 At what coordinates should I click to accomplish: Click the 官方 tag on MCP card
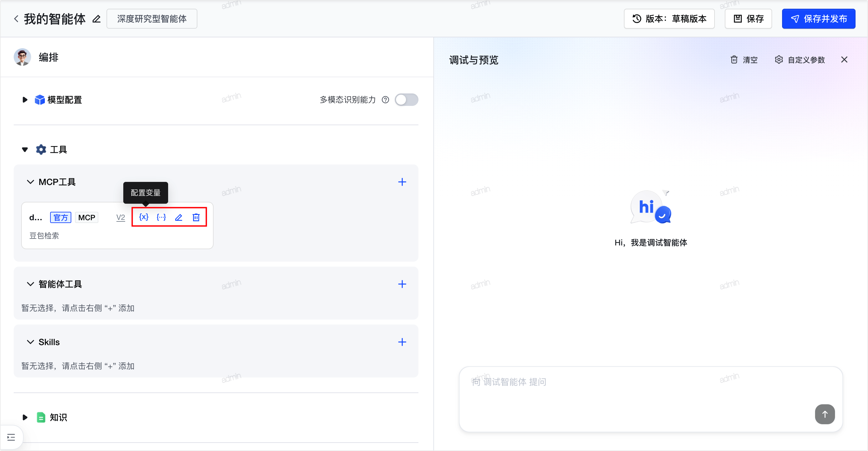61,218
